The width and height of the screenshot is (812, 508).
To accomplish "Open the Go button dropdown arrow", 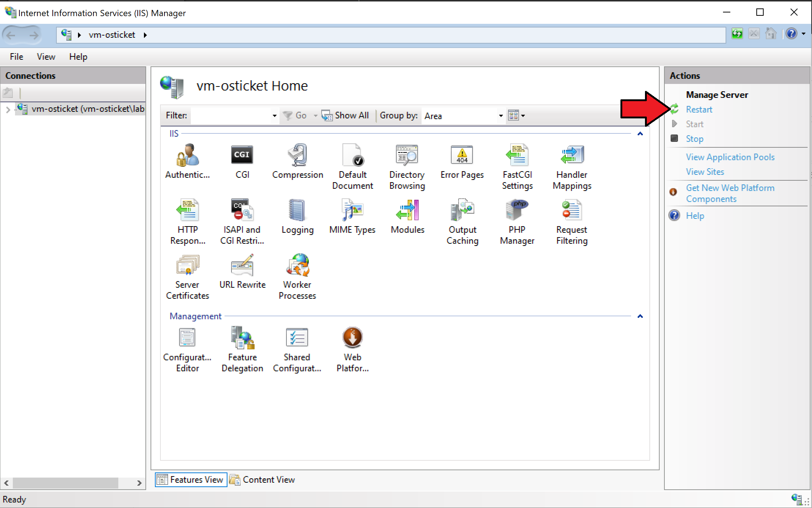I will coord(315,116).
